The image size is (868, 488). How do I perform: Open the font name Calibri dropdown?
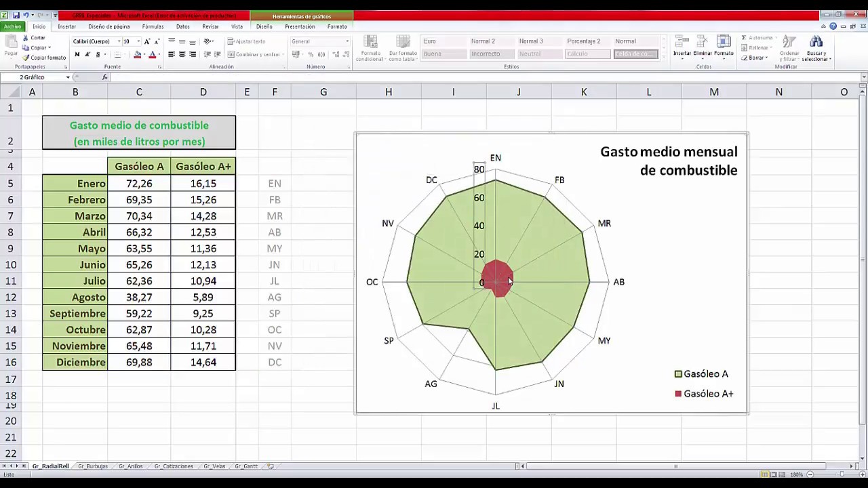(x=119, y=41)
